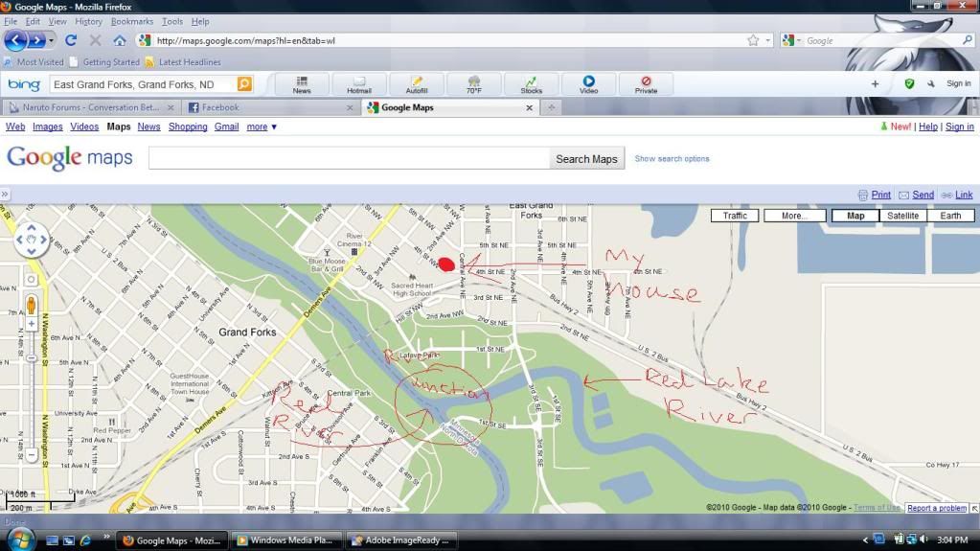
Task: Switch map view to Satellite
Action: pos(902,216)
